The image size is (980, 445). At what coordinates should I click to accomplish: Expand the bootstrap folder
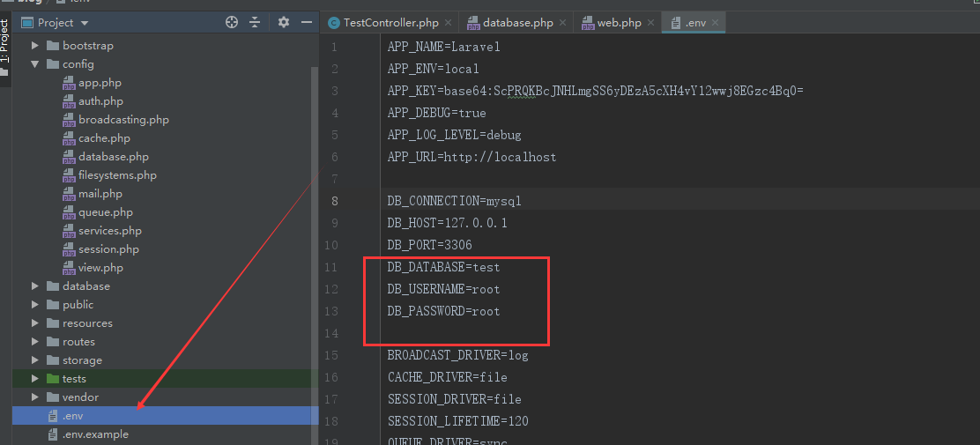pyautogui.click(x=35, y=46)
